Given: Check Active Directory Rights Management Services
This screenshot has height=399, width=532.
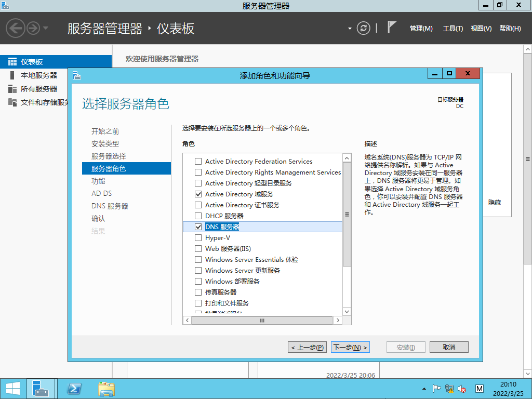Looking at the screenshot, I should click(198, 172).
